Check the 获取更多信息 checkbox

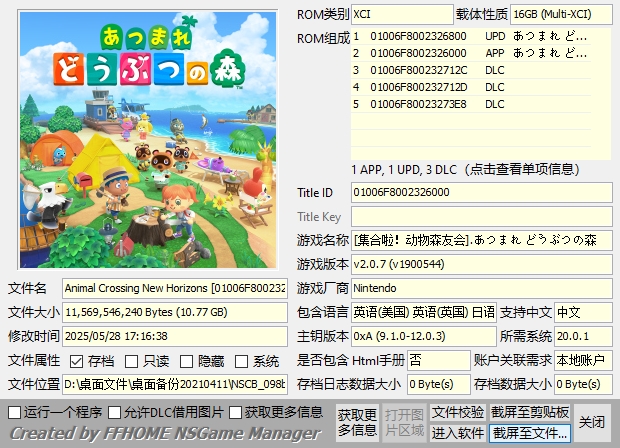pyautogui.click(x=235, y=412)
